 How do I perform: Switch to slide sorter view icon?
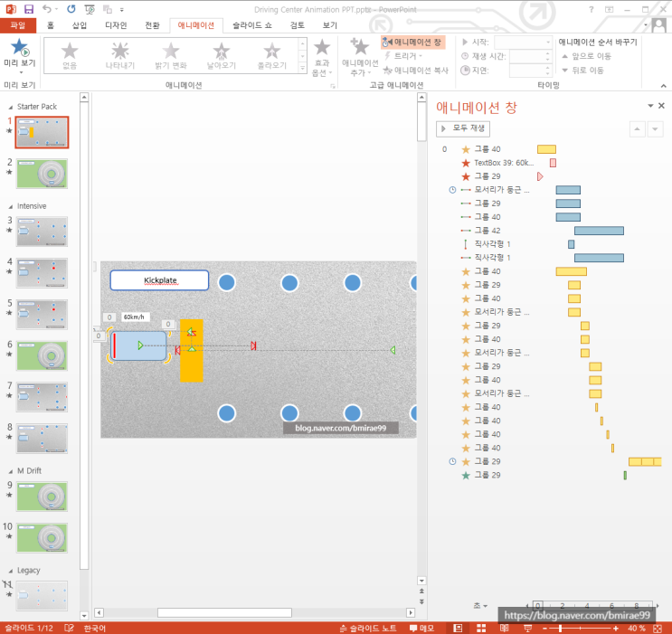[x=481, y=628]
